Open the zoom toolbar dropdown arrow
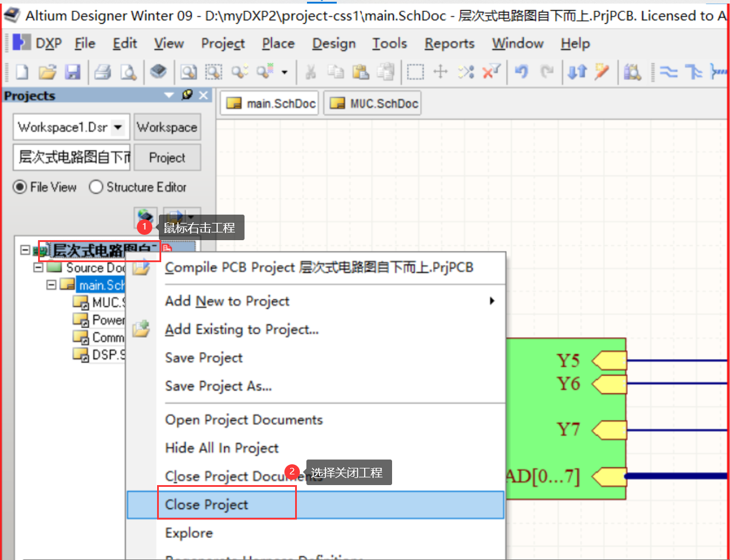This screenshot has width=730, height=560. [284, 73]
